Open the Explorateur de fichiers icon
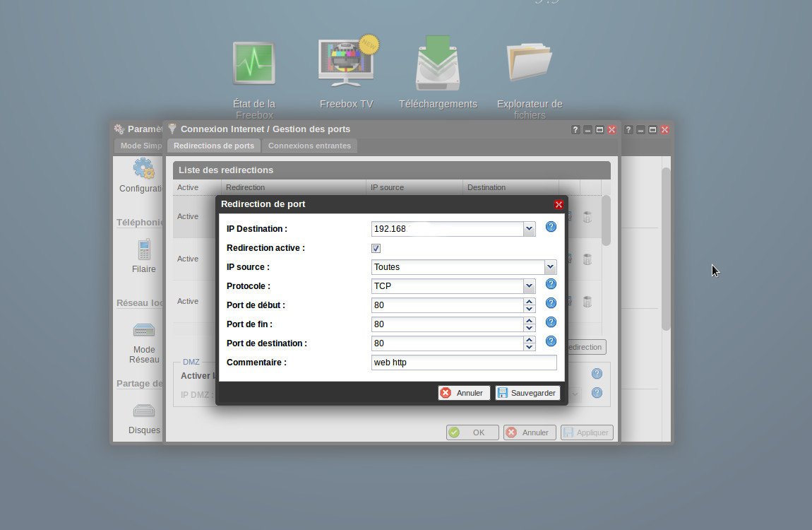 530,62
